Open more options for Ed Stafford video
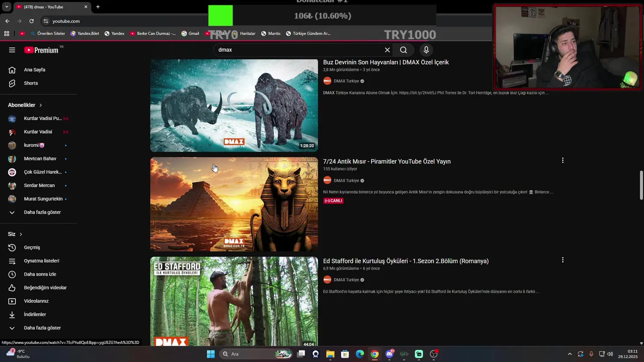This screenshot has width=644, height=362. pyautogui.click(x=562, y=260)
